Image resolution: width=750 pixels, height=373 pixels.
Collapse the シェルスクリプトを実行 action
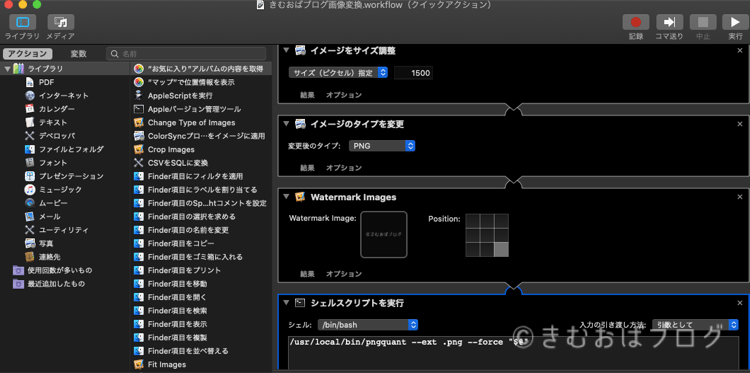point(287,303)
